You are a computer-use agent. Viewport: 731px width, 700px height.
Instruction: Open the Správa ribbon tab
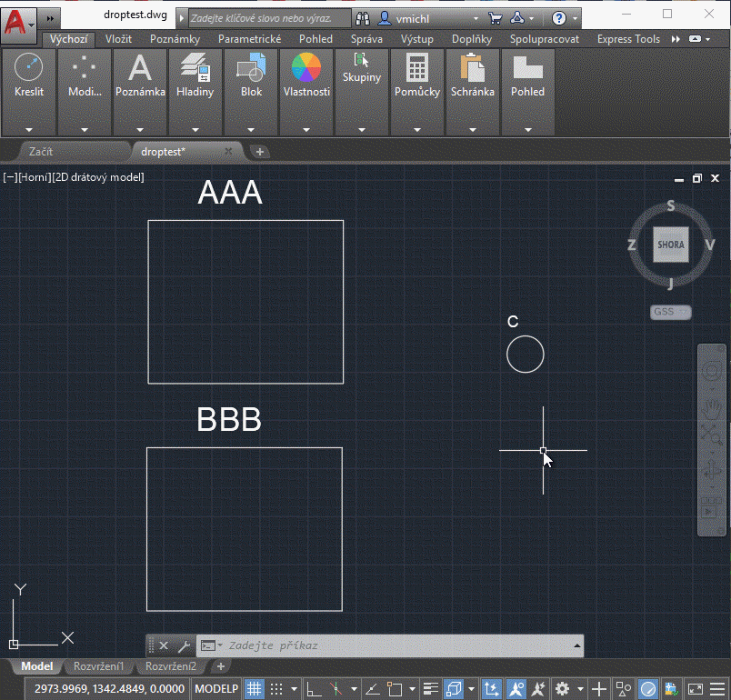click(x=366, y=39)
